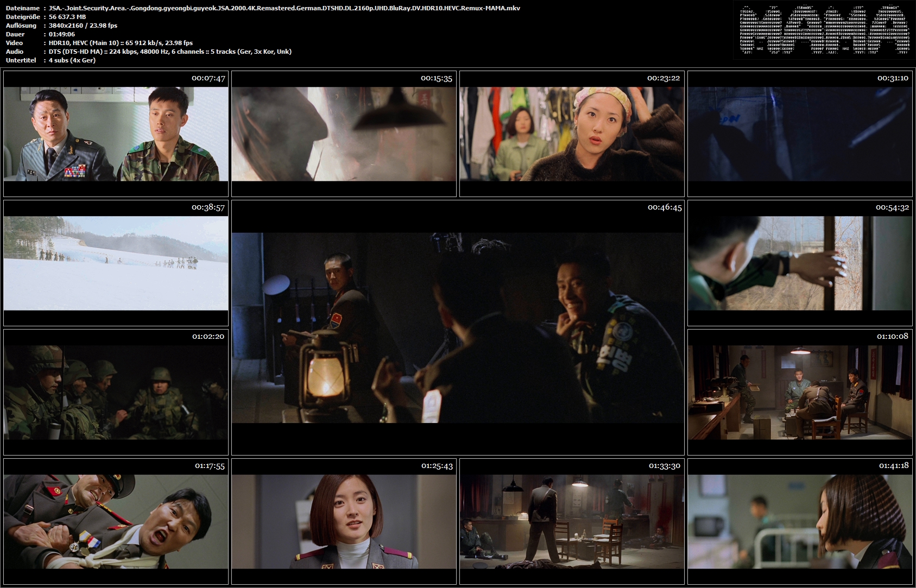This screenshot has width=916, height=588.
Task: Click the 'Dauer' label
Action: [x=15, y=34]
